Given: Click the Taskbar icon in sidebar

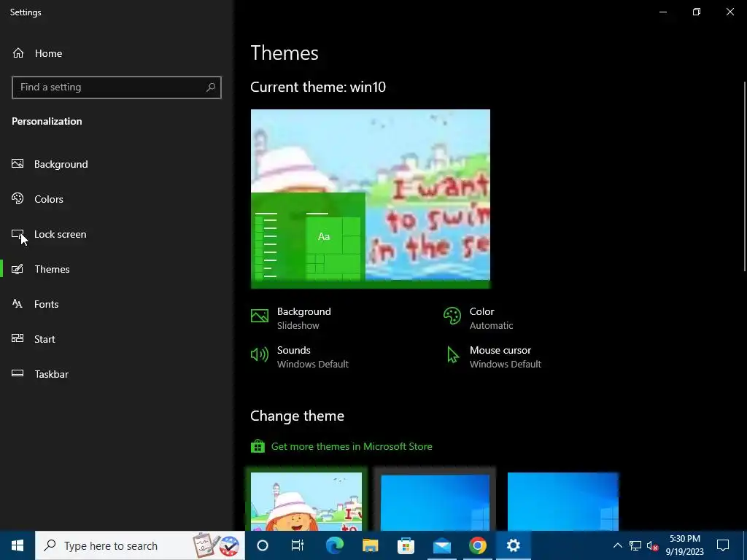Looking at the screenshot, I should [x=18, y=373].
